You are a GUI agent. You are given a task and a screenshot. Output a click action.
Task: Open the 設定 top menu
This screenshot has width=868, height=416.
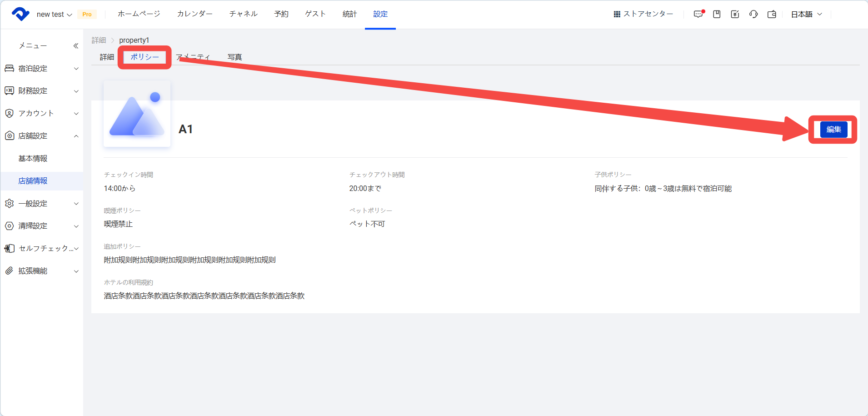(x=380, y=14)
